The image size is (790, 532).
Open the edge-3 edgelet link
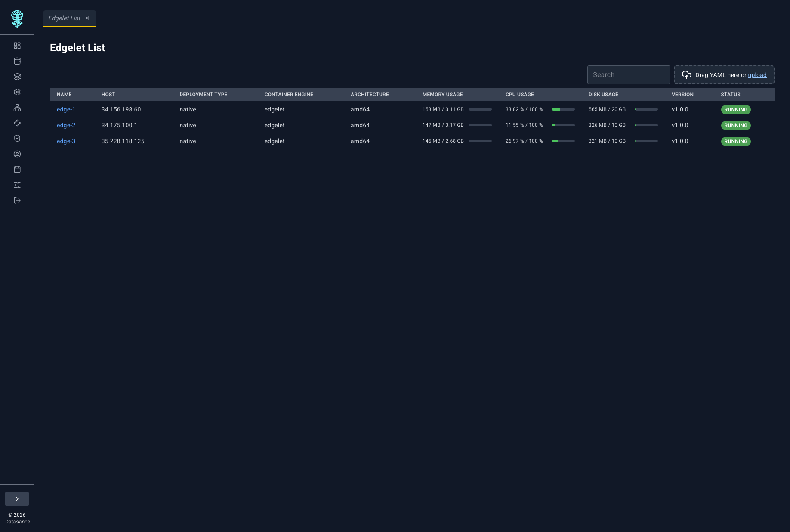[66, 141]
